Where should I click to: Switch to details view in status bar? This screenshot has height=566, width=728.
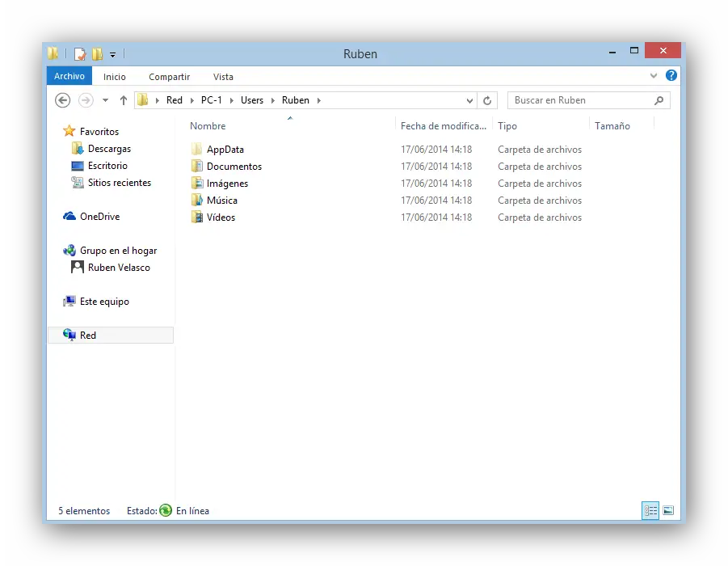pos(650,511)
